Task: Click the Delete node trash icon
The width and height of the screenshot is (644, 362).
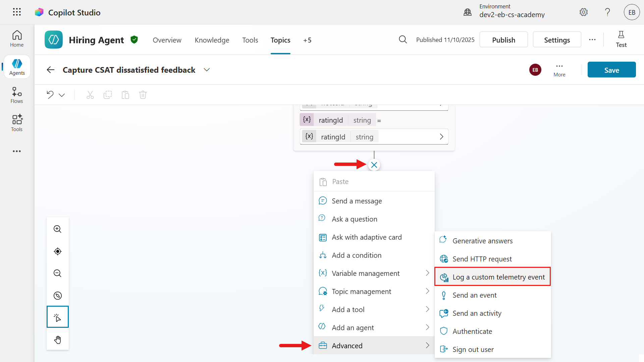Action: coord(143,95)
